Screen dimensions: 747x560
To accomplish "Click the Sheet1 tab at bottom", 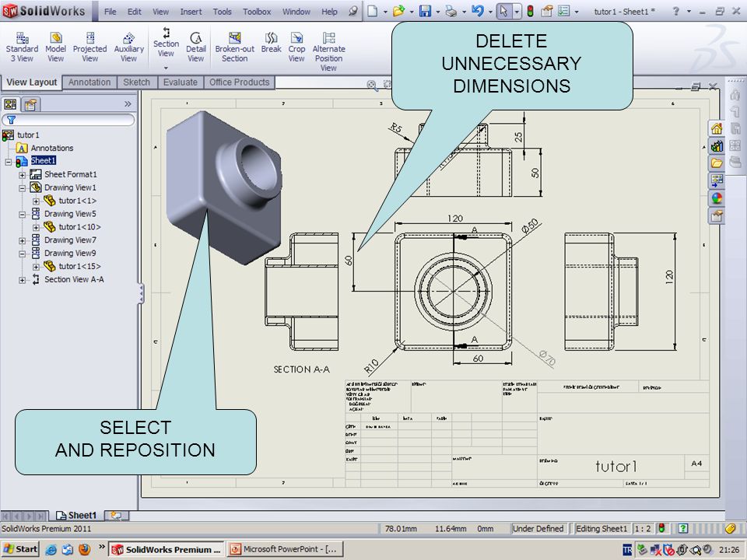I will 76,515.
